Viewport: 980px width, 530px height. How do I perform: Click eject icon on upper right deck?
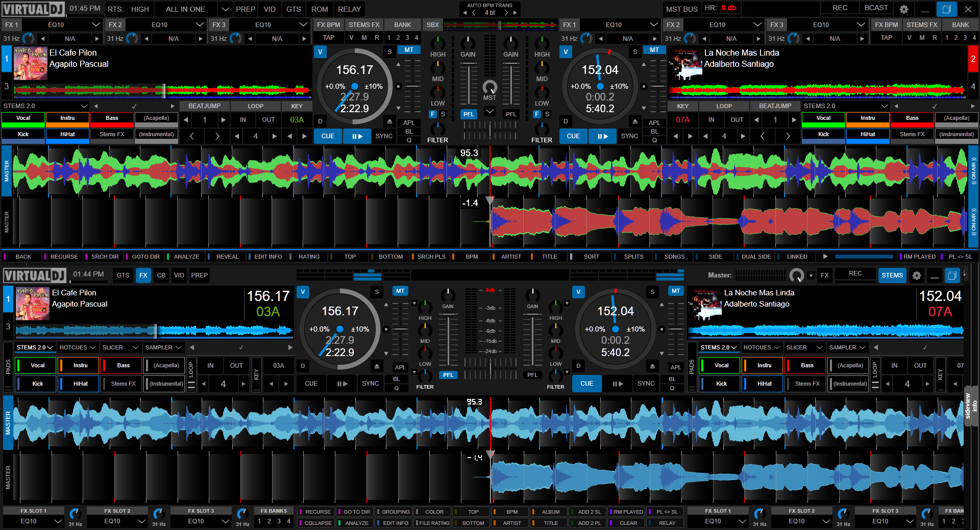click(x=635, y=121)
